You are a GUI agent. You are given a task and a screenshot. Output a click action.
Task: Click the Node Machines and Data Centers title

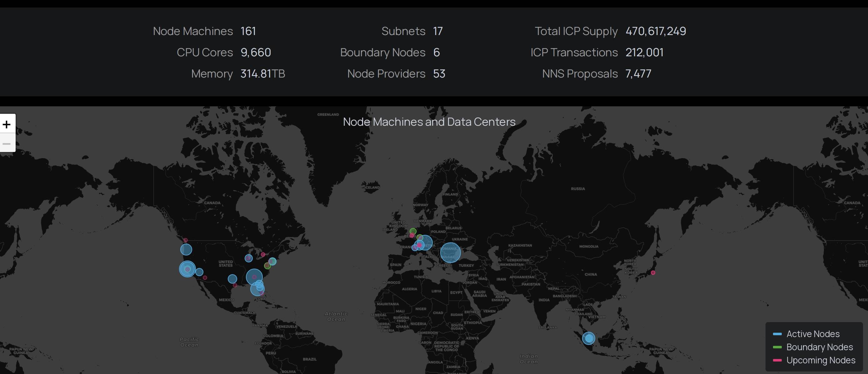point(429,122)
